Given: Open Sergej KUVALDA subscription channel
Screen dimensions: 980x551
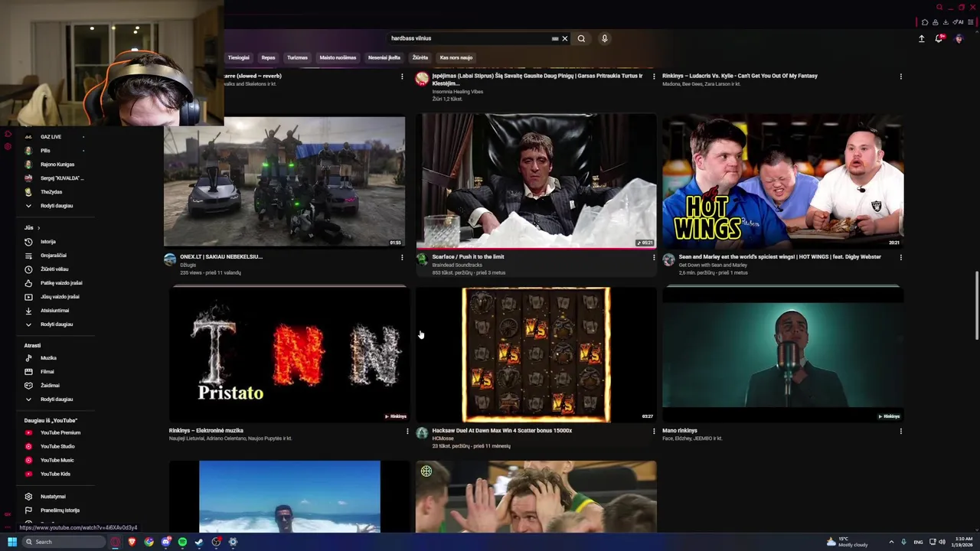Looking at the screenshot, I should [54, 178].
